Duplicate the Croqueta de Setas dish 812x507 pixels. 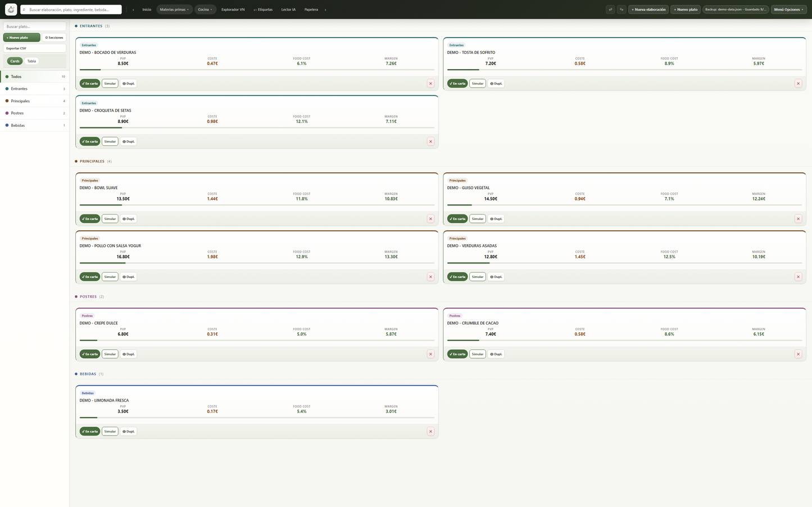point(129,141)
